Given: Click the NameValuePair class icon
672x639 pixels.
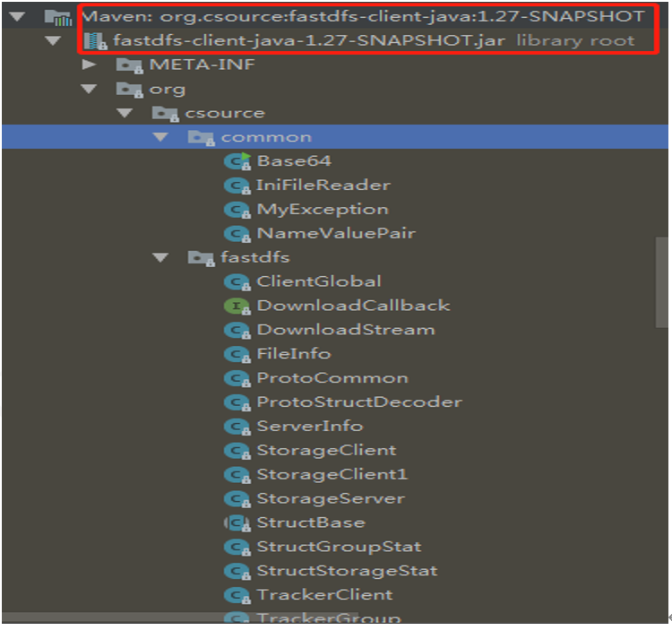Looking at the screenshot, I should [237, 234].
